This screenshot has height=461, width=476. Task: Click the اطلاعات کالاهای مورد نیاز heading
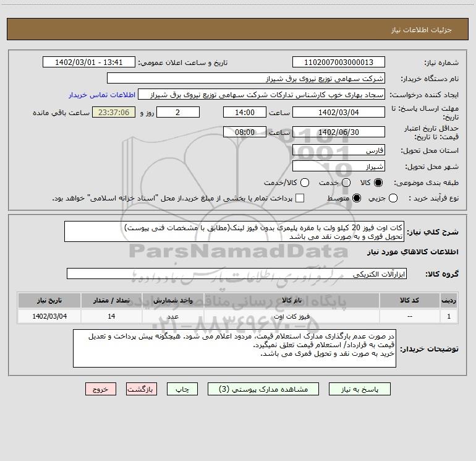point(412,252)
